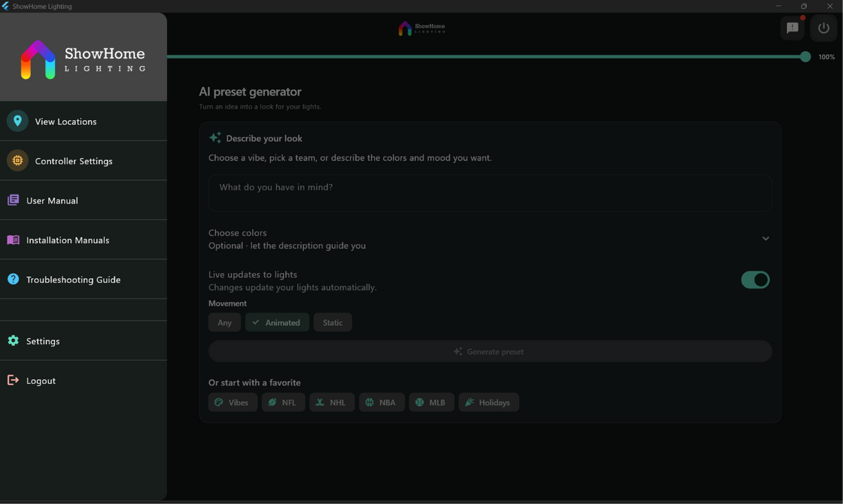Open Controller Settings menu item

pyautogui.click(x=84, y=160)
